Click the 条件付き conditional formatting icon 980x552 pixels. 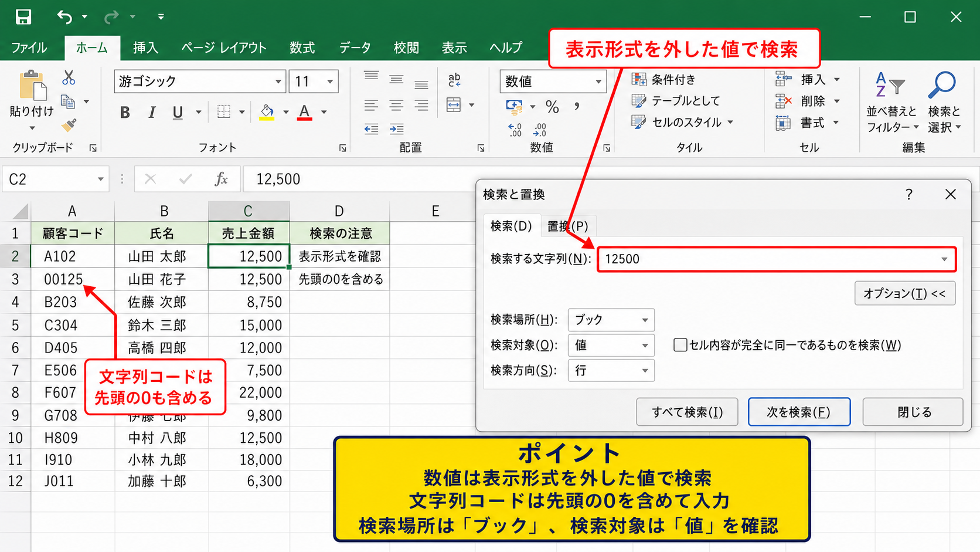coord(639,79)
